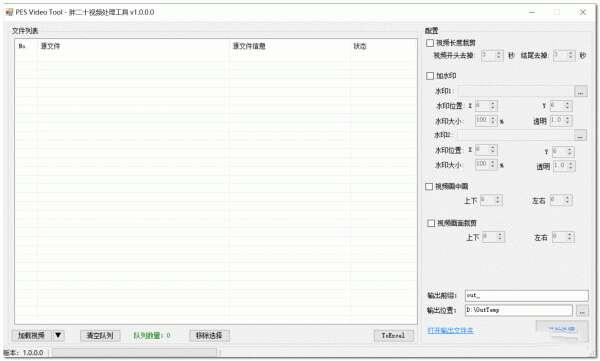Adjust the 透明 opacity spinner under 水印2
Screen dimensions: 600x361
[564, 166]
